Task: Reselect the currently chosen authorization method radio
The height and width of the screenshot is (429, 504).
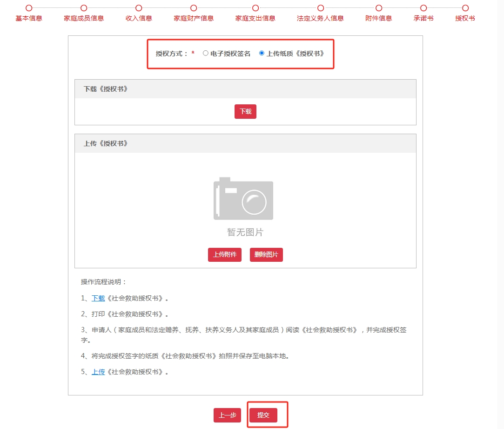Action: click(x=261, y=53)
